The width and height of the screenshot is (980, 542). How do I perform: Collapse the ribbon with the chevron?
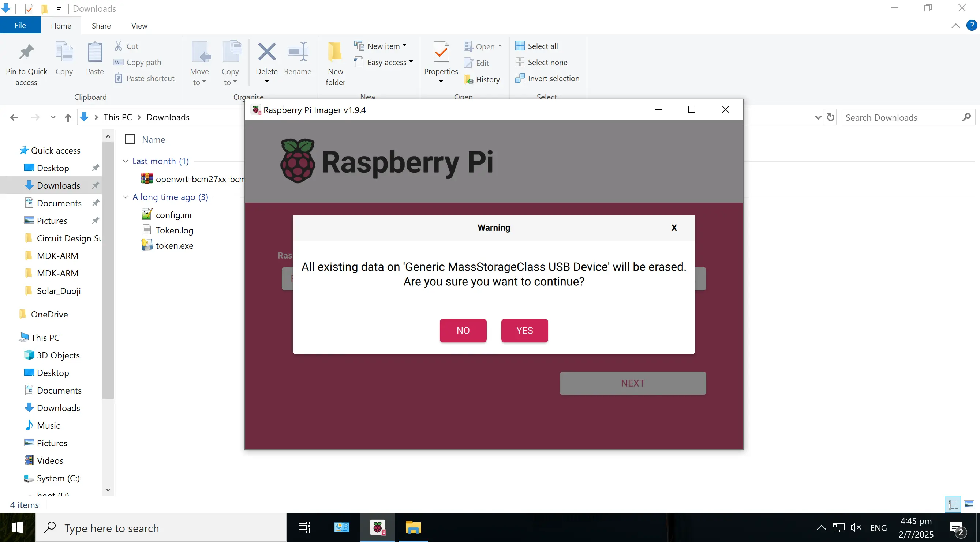coord(955,26)
